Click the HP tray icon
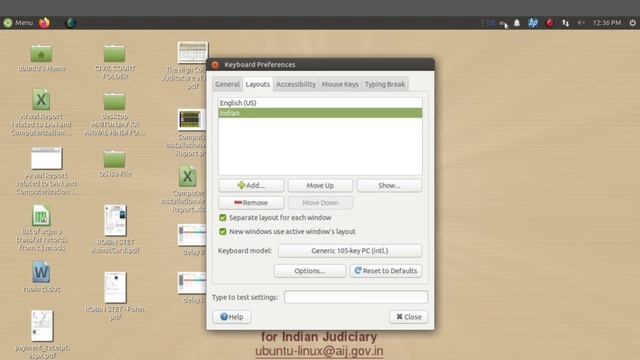Image resolution: width=640 pixels, height=360 pixels. point(533,23)
